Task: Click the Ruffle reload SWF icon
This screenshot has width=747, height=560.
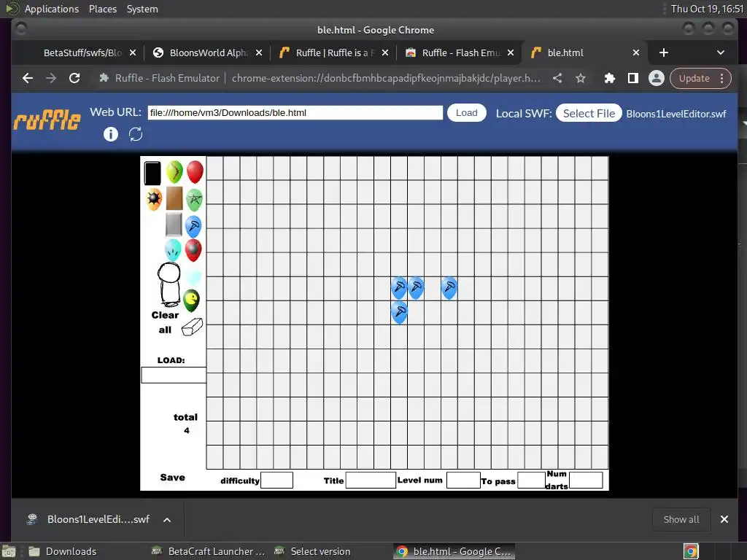Action: [136, 134]
